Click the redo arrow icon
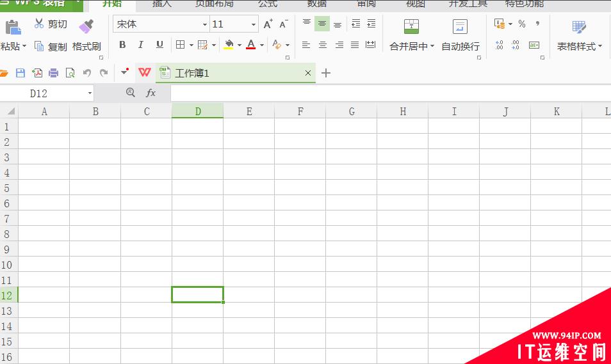The image size is (611, 364). point(104,73)
